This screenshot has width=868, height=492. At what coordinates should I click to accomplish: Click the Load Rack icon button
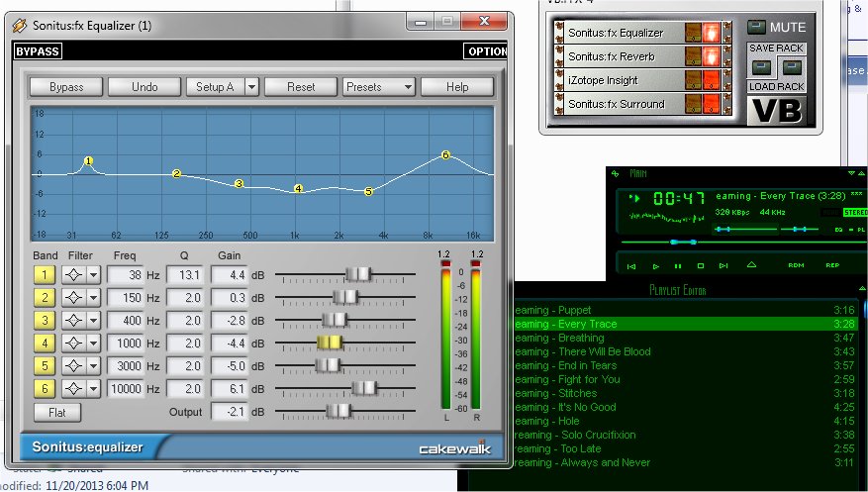tap(792, 68)
